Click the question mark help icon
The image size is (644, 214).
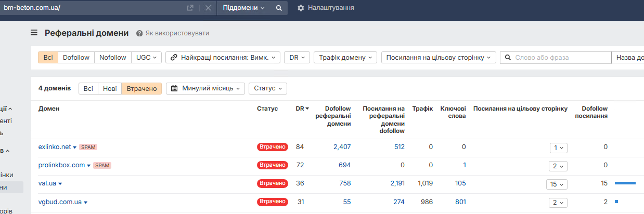(139, 33)
